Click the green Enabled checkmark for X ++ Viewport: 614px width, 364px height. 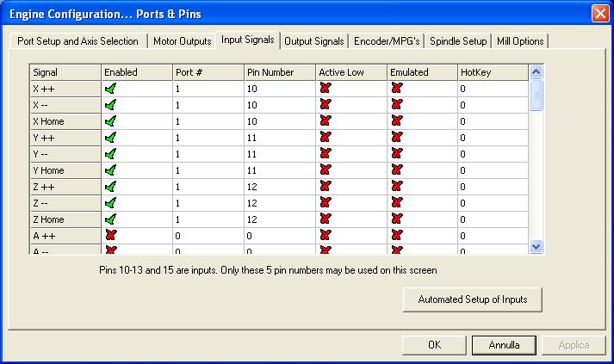tap(110, 89)
